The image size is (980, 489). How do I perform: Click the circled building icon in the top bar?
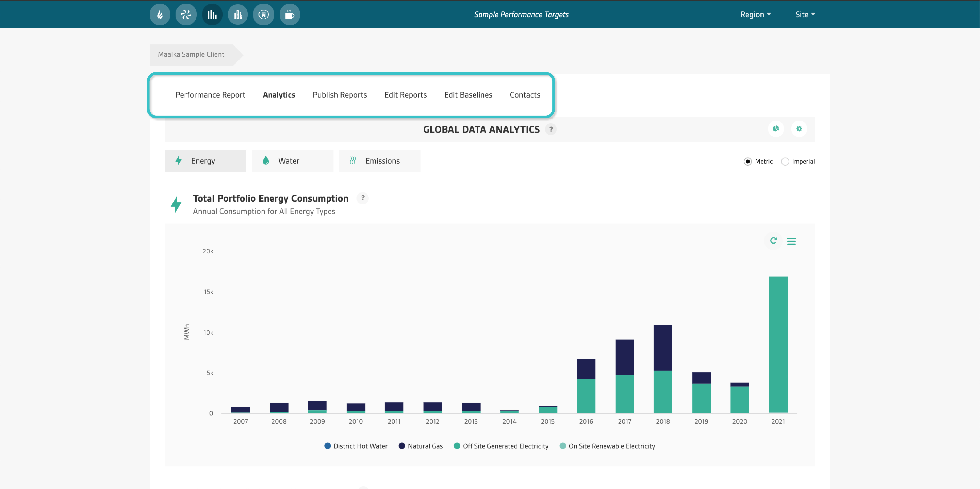click(264, 15)
